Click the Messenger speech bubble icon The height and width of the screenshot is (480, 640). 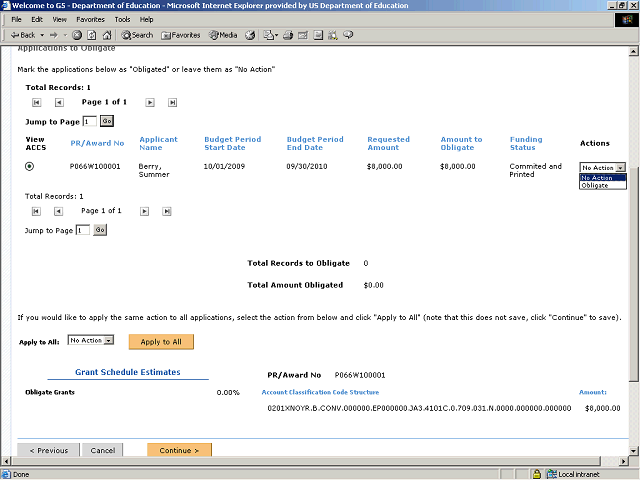point(348,35)
